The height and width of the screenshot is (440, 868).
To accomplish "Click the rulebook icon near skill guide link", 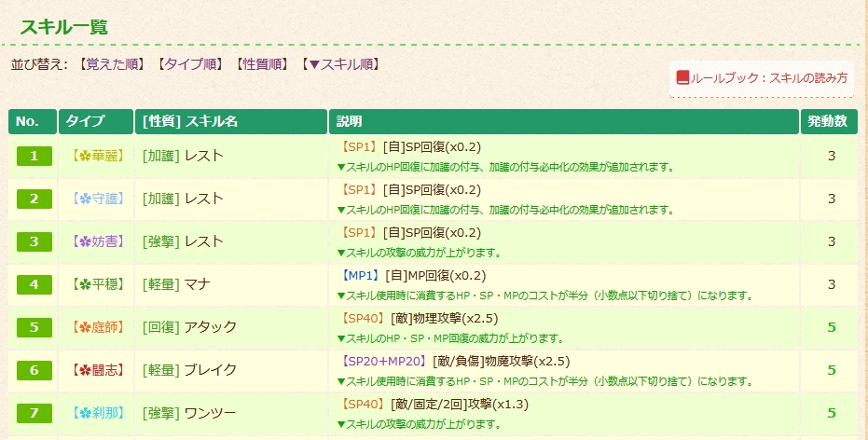I will [x=682, y=77].
